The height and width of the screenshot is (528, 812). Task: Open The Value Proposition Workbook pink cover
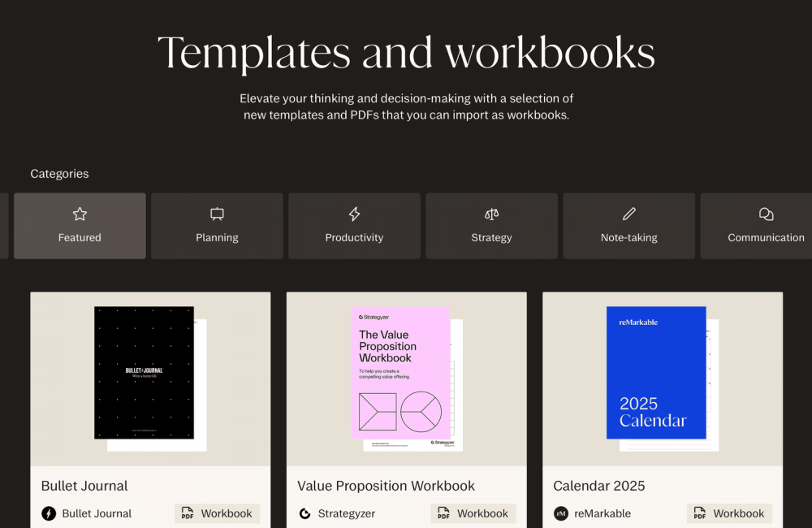(400, 373)
